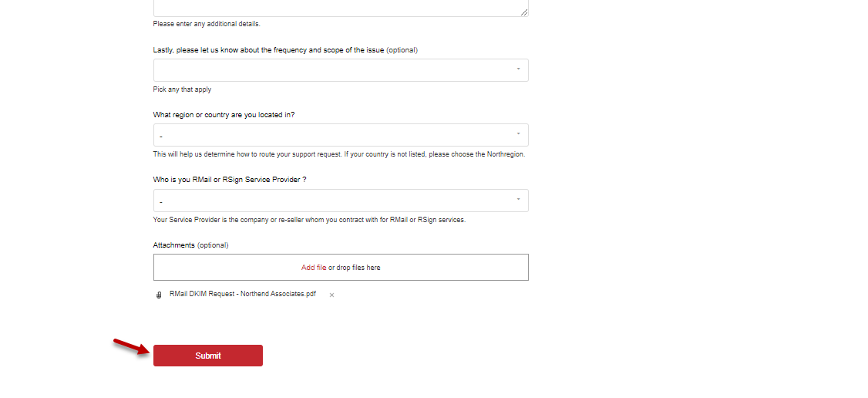This screenshot has width=868, height=398.
Task: Click the Attachments (optional) label
Action: click(190, 245)
